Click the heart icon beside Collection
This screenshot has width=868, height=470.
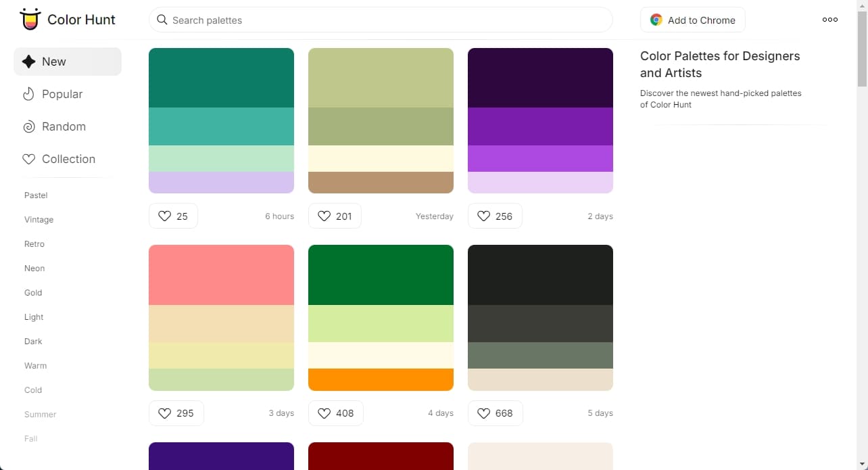[28, 159]
